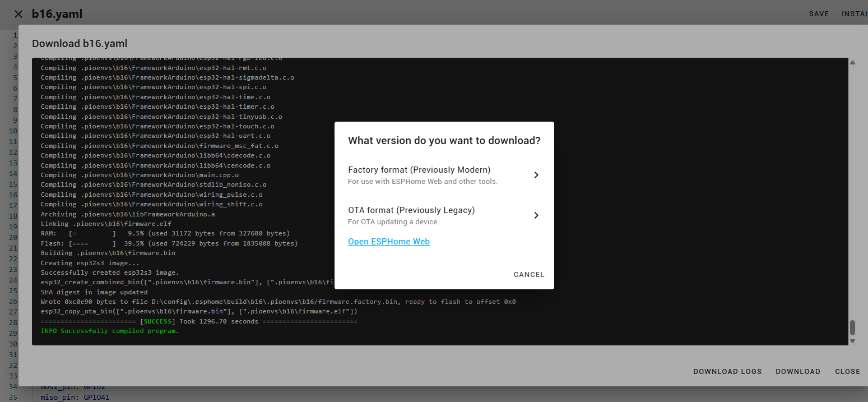Cancel the download version dialog
The image size is (868, 402).
pyautogui.click(x=528, y=275)
